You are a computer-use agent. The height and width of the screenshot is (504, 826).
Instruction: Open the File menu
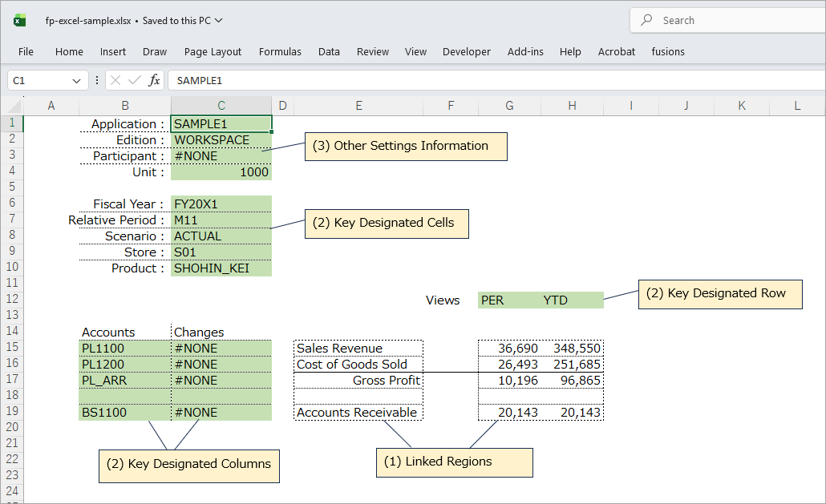(x=26, y=51)
